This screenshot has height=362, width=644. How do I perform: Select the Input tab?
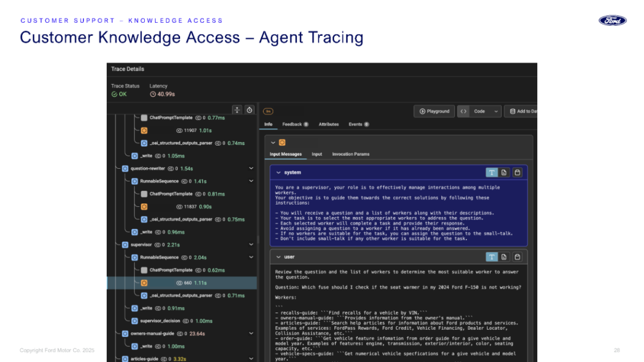tap(317, 154)
